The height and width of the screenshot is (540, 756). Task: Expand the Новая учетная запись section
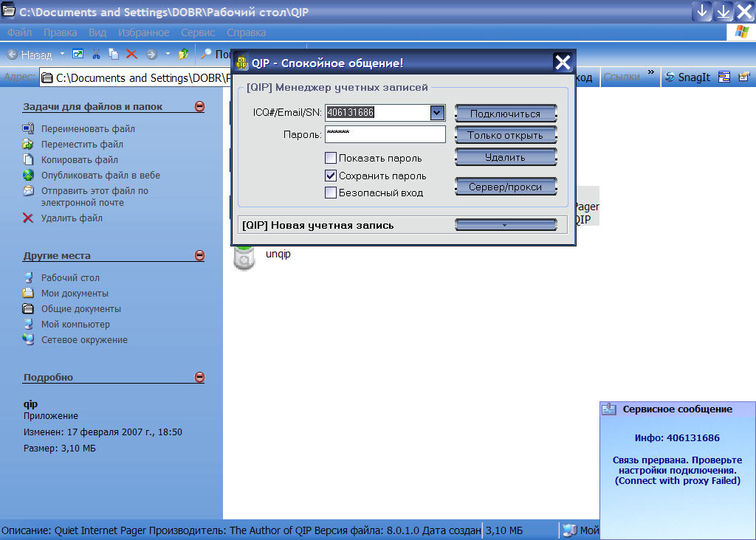coord(505,225)
